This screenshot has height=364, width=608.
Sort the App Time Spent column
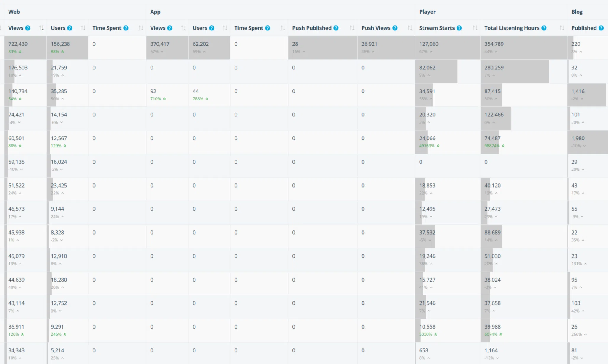pyautogui.click(x=283, y=28)
